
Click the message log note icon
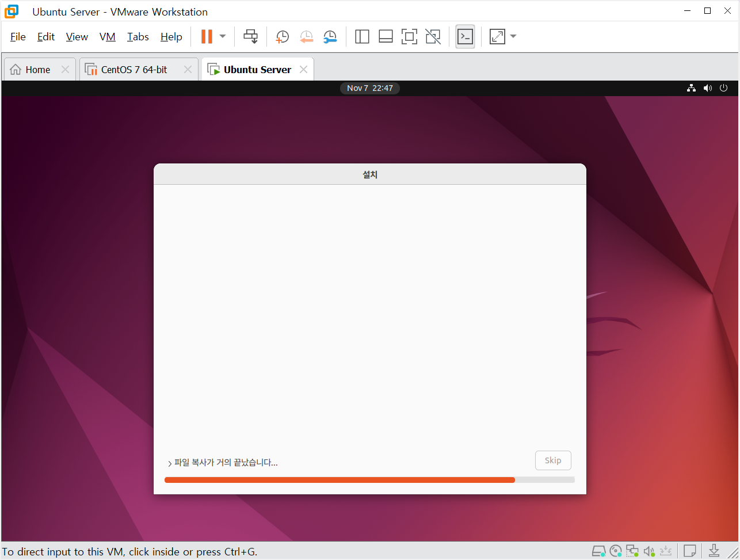pyautogui.click(x=691, y=551)
